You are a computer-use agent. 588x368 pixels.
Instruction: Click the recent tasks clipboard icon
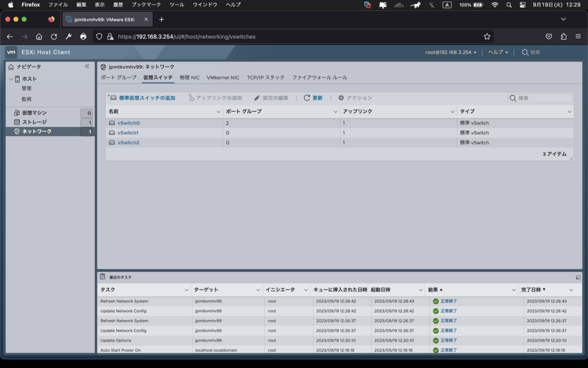pyautogui.click(x=102, y=277)
